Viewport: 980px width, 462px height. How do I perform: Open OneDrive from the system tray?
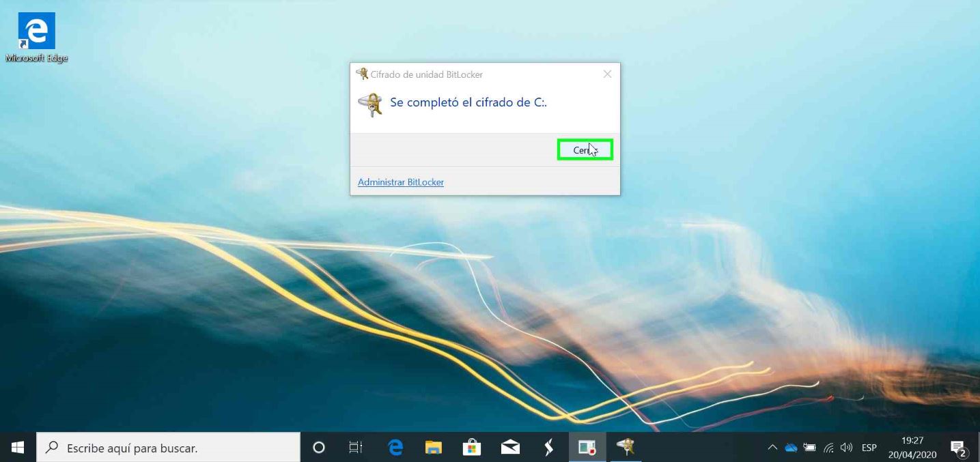(791, 448)
